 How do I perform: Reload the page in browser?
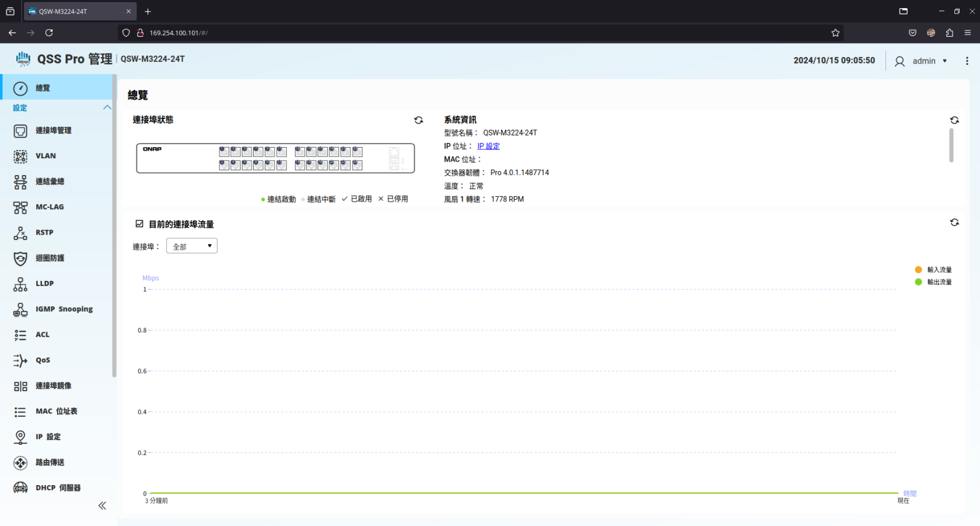click(49, 33)
